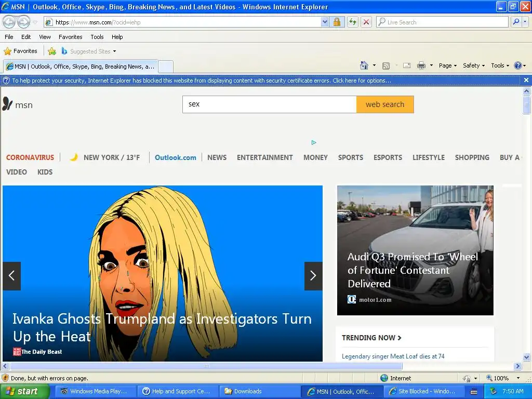Image resolution: width=532 pixels, height=399 pixels.
Task: Click the orange web search button
Action: 385,104
